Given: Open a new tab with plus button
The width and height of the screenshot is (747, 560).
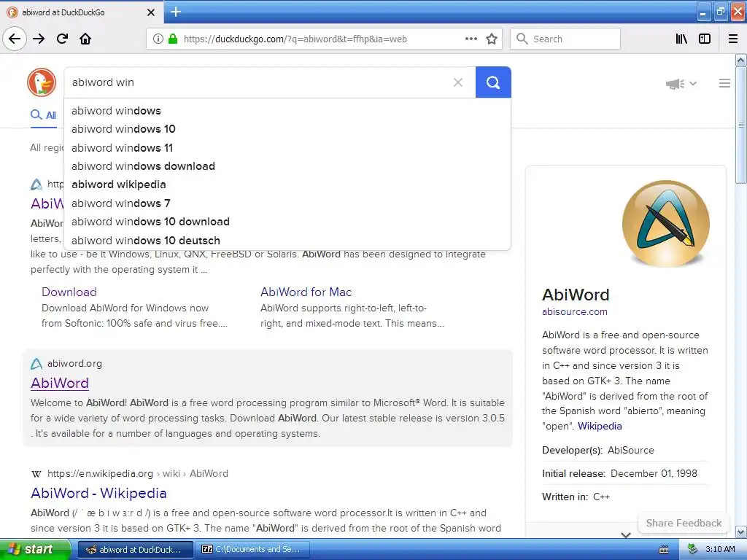Looking at the screenshot, I should pos(176,12).
